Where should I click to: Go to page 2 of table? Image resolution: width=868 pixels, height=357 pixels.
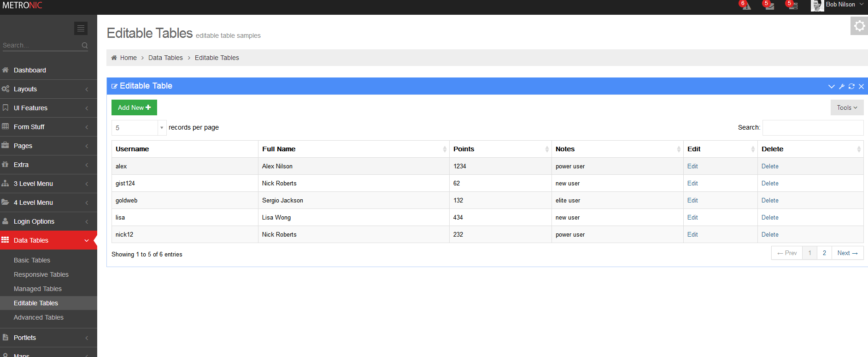824,253
